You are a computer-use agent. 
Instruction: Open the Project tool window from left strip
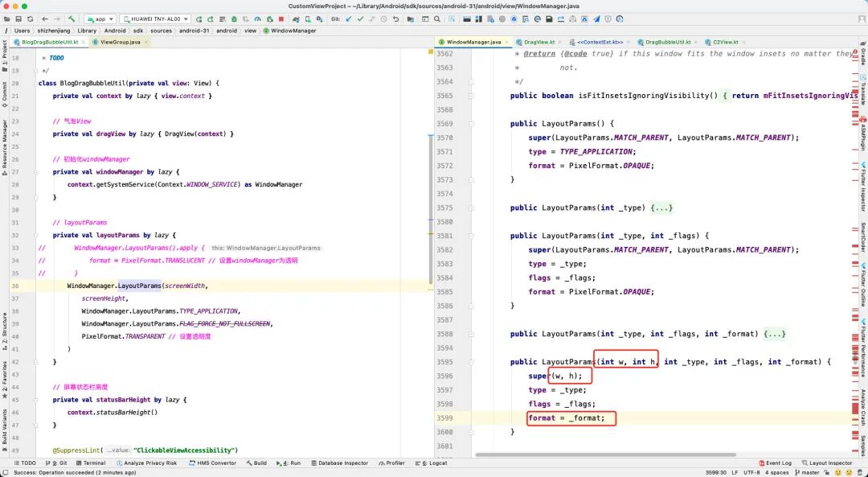pos(5,56)
